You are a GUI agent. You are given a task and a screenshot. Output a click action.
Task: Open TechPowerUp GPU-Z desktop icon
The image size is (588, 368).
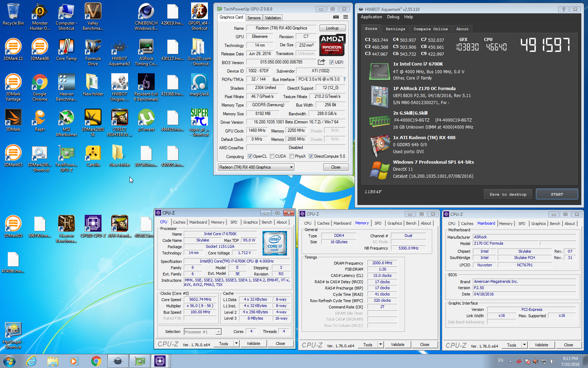[x=66, y=158]
